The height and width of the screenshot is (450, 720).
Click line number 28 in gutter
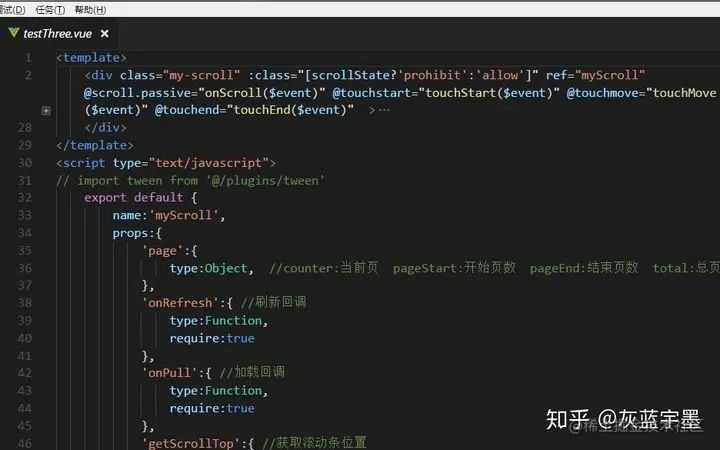coord(25,128)
